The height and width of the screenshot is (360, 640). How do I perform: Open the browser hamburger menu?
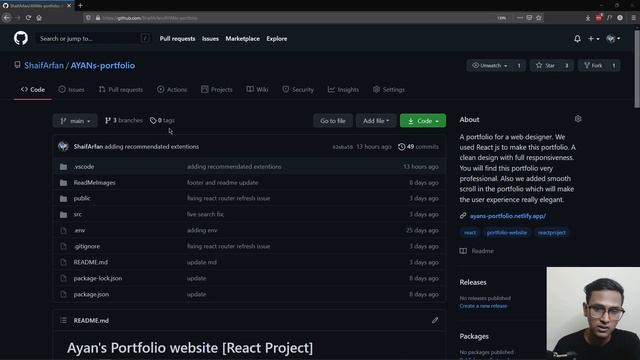coord(633,18)
